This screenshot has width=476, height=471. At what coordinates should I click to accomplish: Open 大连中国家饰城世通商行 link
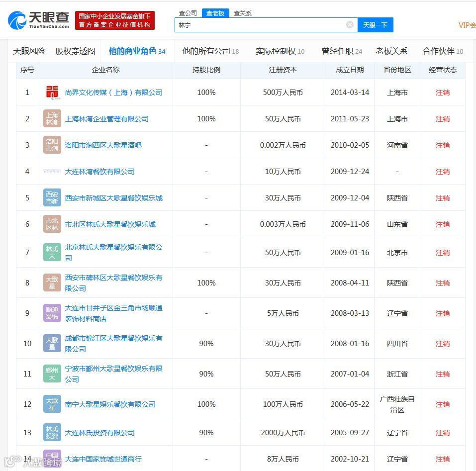(103, 459)
